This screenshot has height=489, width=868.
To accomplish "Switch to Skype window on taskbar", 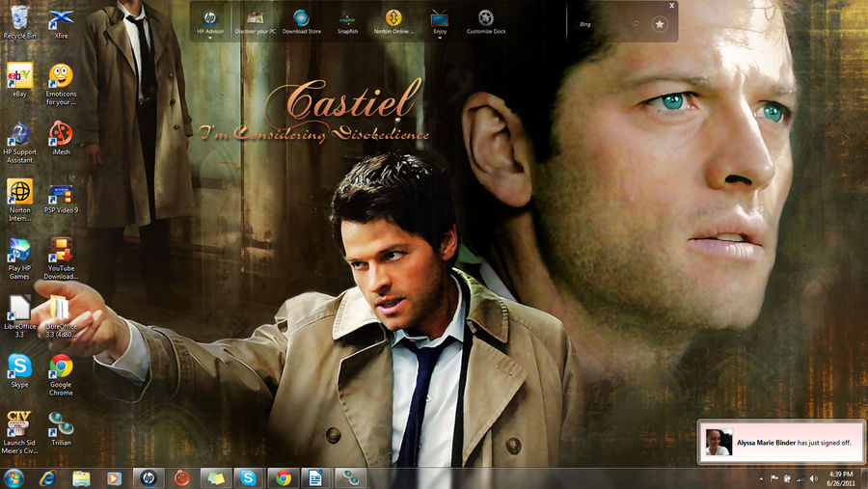I will [249, 478].
